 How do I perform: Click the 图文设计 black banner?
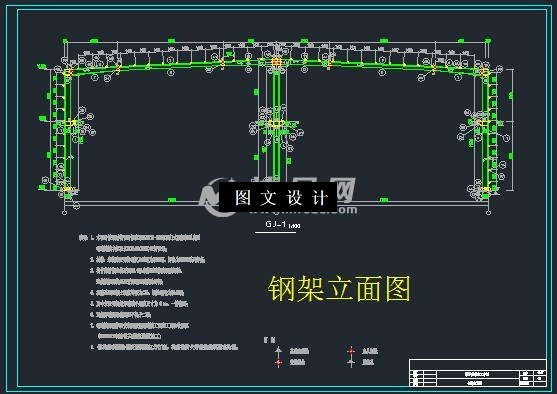coord(278,197)
